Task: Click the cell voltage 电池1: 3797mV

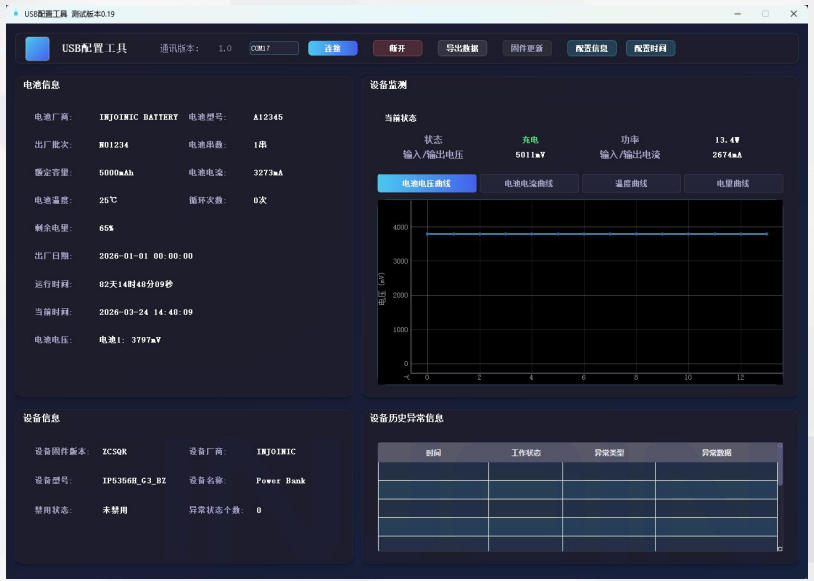Action: coord(130,340)
